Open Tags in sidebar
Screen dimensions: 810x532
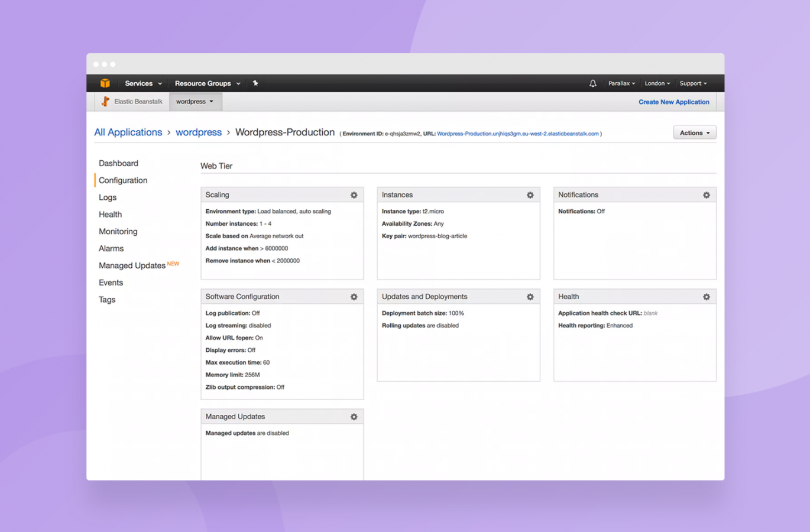click(107, 300)
